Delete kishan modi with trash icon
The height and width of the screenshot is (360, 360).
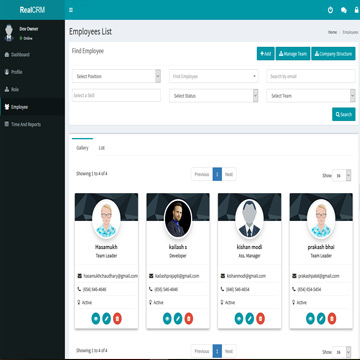[260, 319]
